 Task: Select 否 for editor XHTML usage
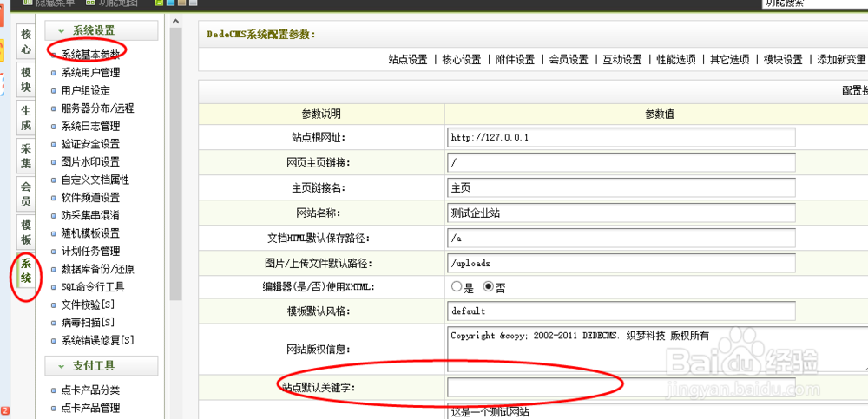488,287
